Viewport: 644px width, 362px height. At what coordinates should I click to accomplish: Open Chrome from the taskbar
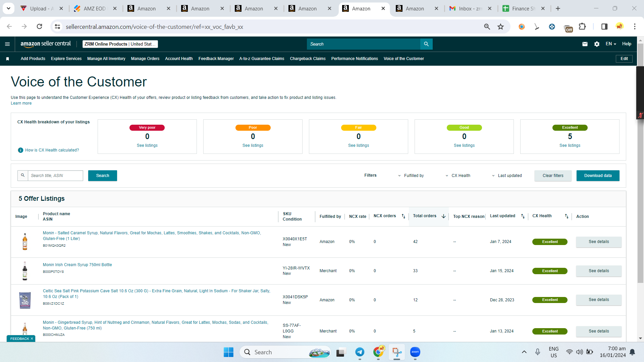378,352
